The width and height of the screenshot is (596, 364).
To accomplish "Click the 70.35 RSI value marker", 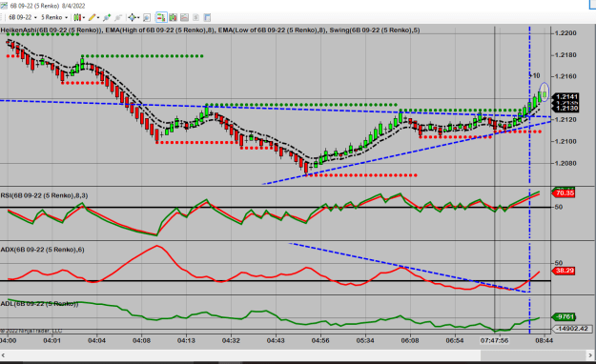I will (565, 193).
